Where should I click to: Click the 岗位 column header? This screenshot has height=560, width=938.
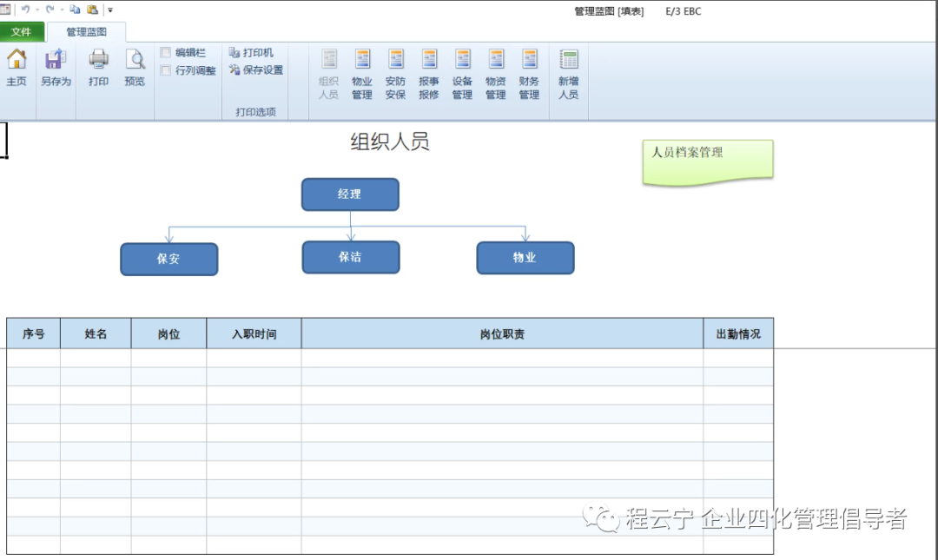[x=168, y=333]
